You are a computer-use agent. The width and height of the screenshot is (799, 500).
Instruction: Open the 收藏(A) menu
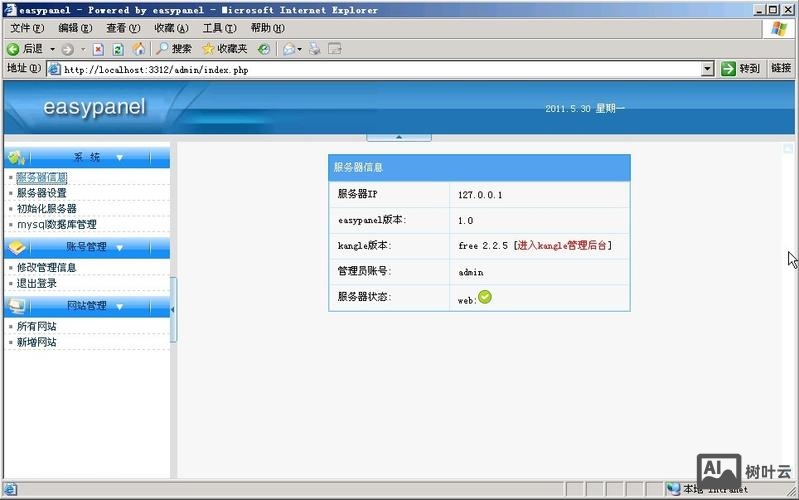coord(171,28)
